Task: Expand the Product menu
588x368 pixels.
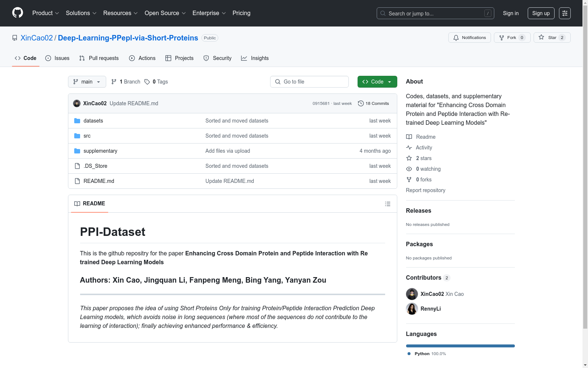Action: [x=46, y=13]
